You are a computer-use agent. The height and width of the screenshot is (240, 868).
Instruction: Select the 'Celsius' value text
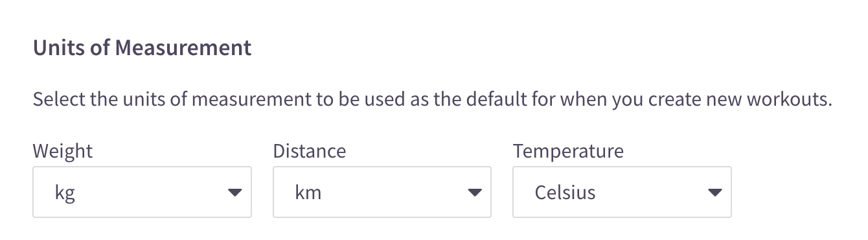point(565,193)
